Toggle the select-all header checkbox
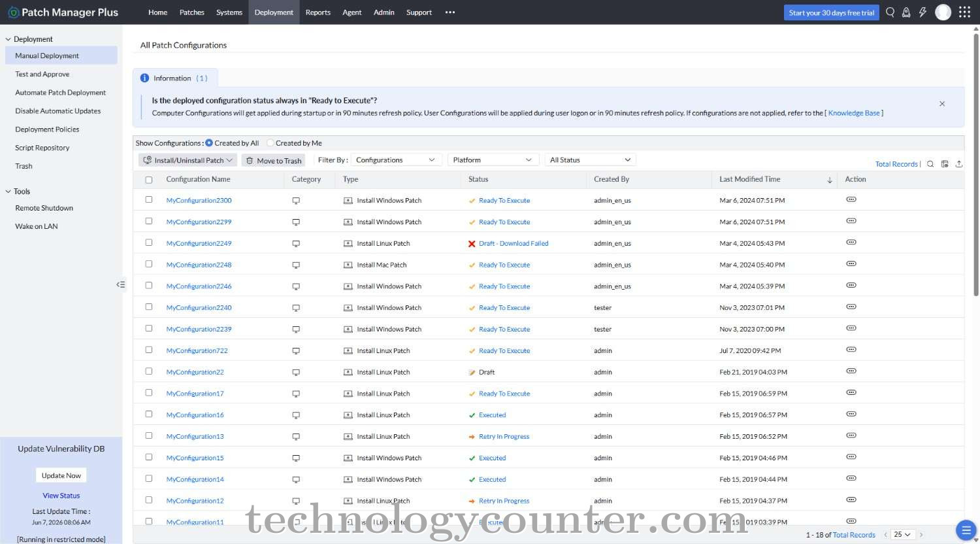Screen dimensions: 980x544 tap(149, 180)
